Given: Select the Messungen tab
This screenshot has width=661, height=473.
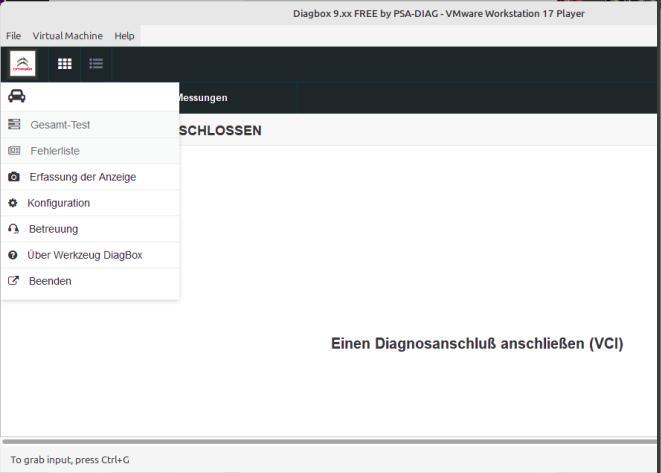Looking at the screenshot, I should pyautogui.click(x=203, y=98).
